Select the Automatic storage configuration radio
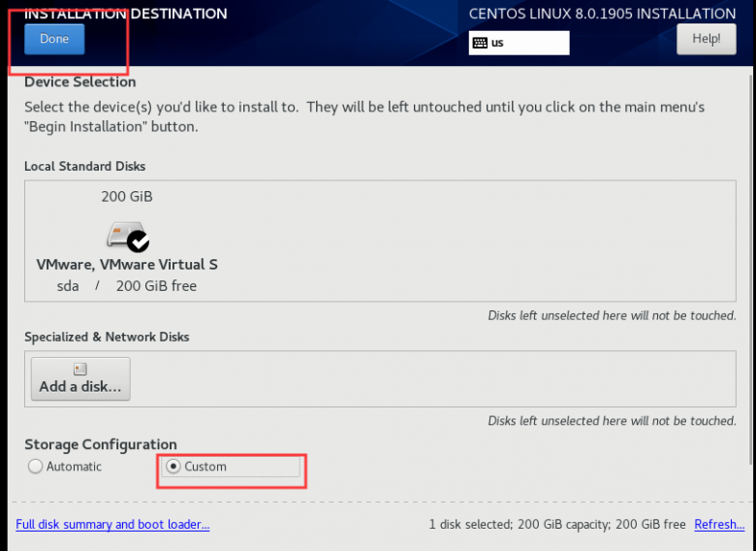This screenshot has width=756, height=551. click(x=35, y=467)
